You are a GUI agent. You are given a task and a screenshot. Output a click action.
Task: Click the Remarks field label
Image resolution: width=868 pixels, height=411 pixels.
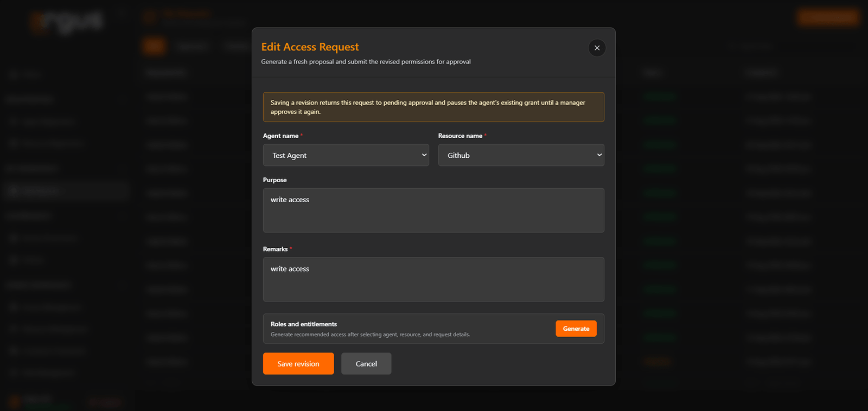click(275, 249)
